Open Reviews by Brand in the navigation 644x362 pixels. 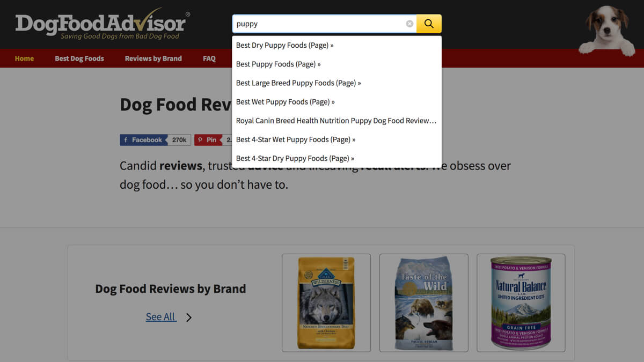[153, 58]
